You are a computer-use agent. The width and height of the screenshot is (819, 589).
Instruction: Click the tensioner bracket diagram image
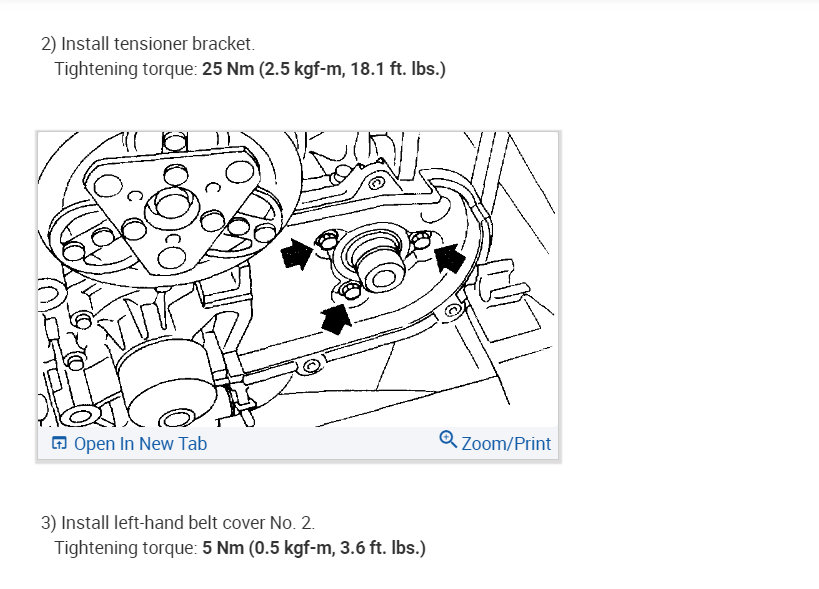point(298,279)
